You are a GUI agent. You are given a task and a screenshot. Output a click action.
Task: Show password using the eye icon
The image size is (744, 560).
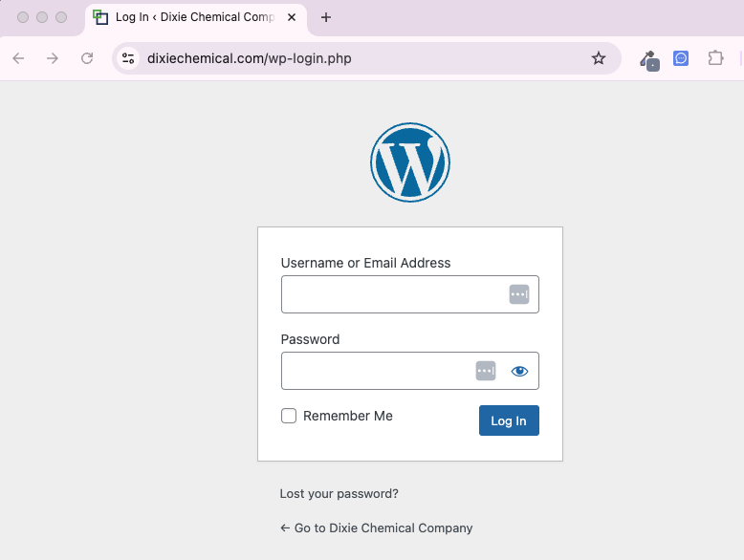click(519, 371)
